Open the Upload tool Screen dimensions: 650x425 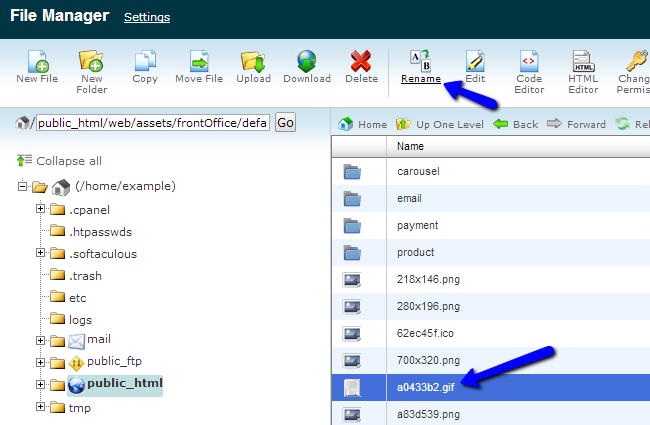253,61
